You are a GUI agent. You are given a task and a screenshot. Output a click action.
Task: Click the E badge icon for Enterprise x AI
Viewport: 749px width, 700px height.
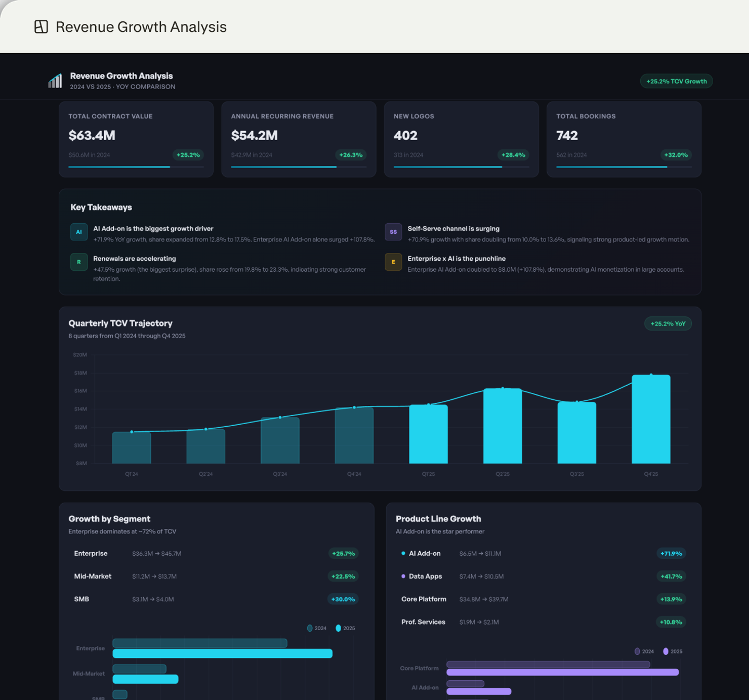point(393,262)
